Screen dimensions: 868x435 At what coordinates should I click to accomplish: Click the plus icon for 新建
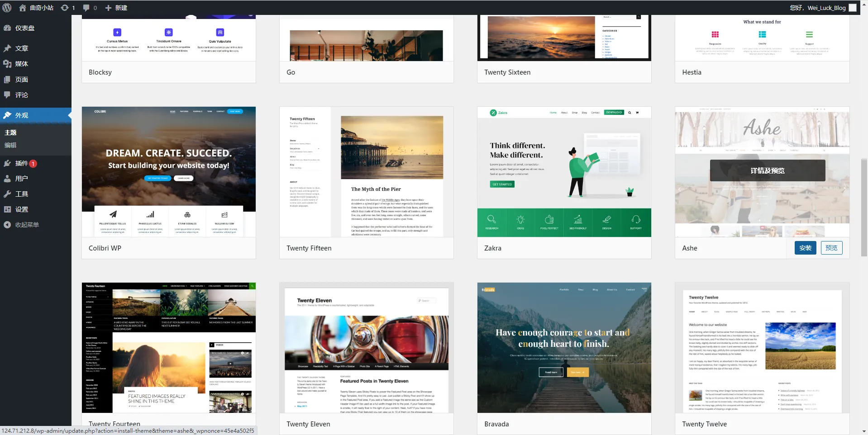click(108, 8)
